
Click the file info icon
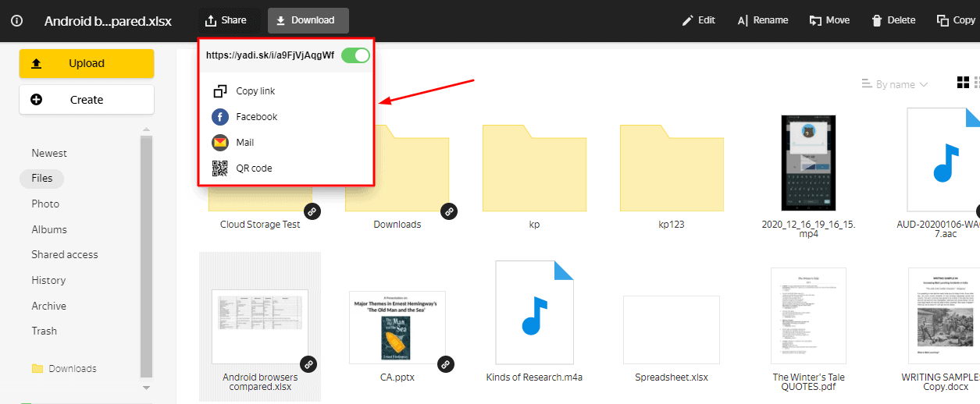[17, 21]
